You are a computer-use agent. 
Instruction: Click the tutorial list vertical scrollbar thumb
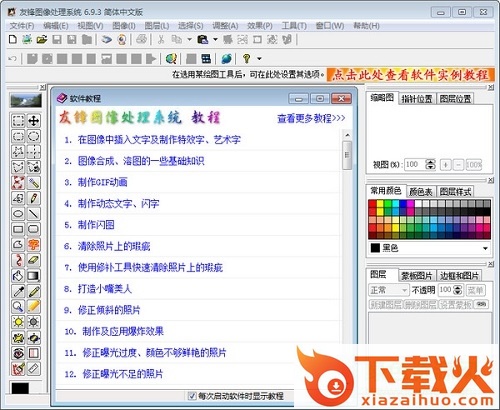coord(347,155)
